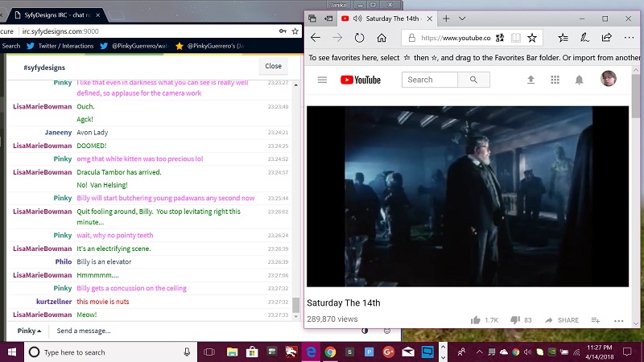
Task: Show Edge tab previews chevron
Action: click(462, 19)
